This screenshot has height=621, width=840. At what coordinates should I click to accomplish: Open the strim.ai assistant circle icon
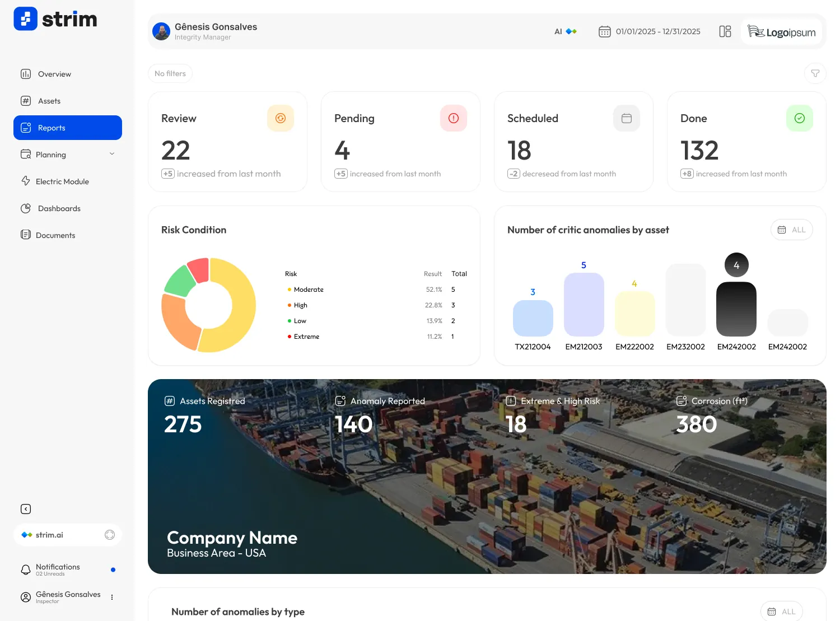pos(110,535)
